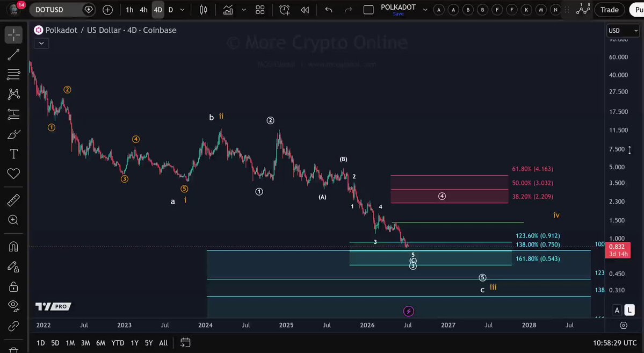
Task: Click the Trade button
Action: pyautogui.click(x=610, y=10)
